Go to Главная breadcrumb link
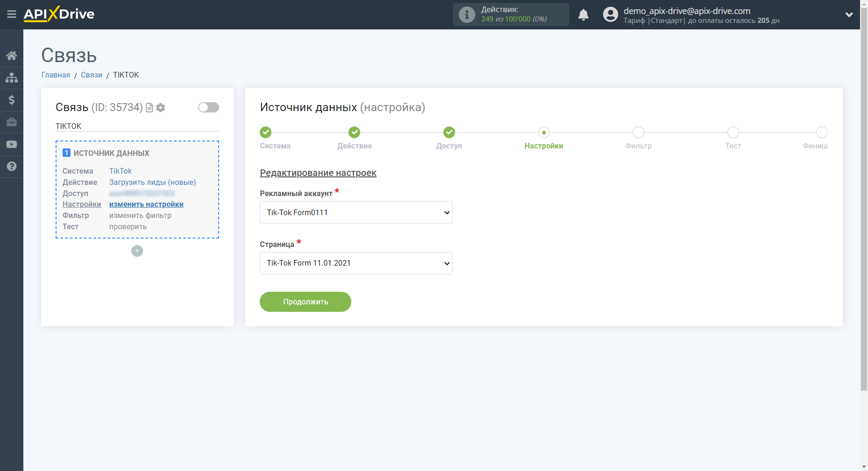This screenshot has height=471, width=868. pos(56,75)
